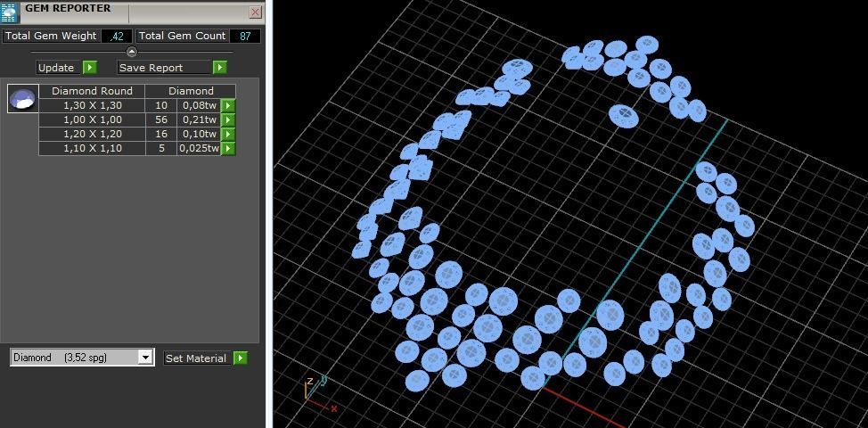Screen dimensions: 868x428
Task: Click green arrow beside Save Report
Action: click(220, 68)
